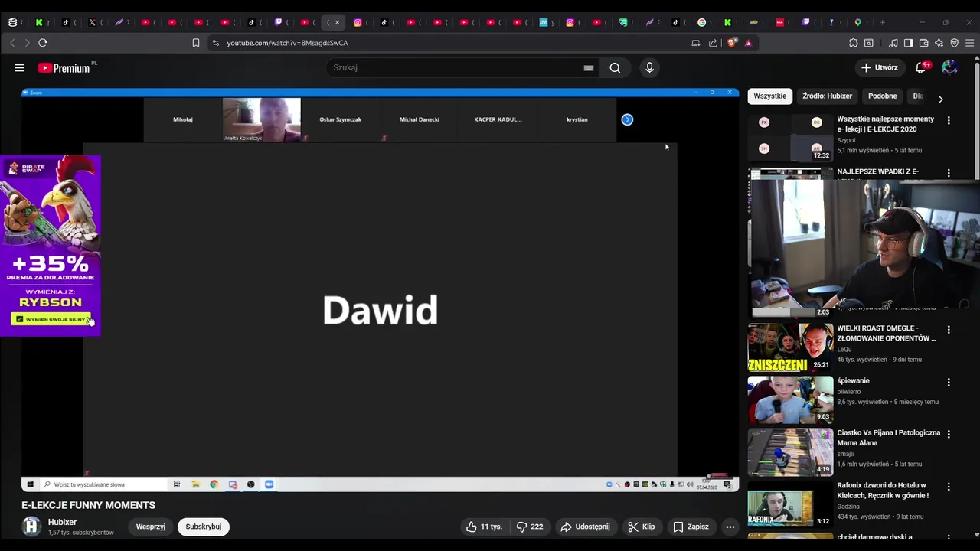This screenshot has height=551, width=980.
Task: Click Udostępnij to share the video
Action: pos(586,527)
